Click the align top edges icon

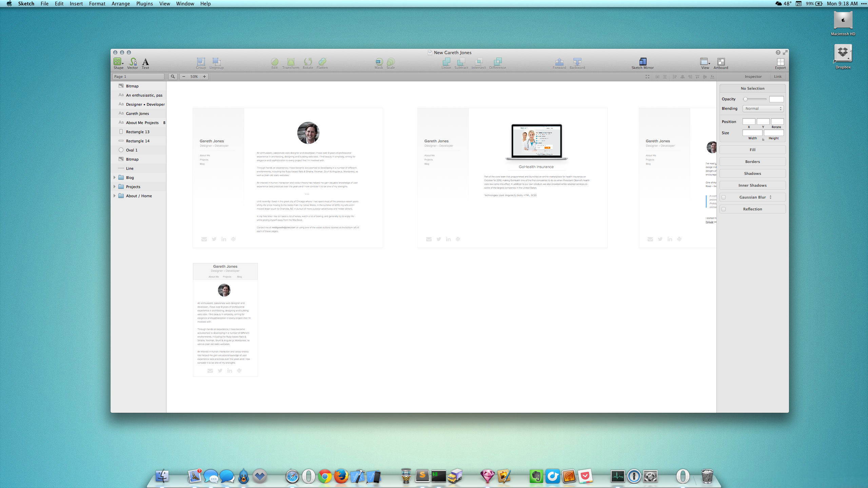point(697,77)
